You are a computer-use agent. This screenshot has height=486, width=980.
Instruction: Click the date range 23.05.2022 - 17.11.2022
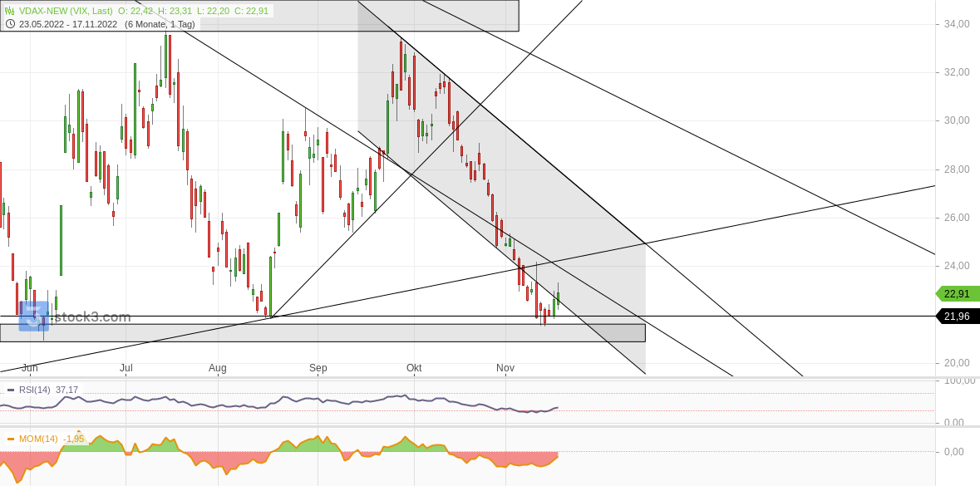coord(68,24)
